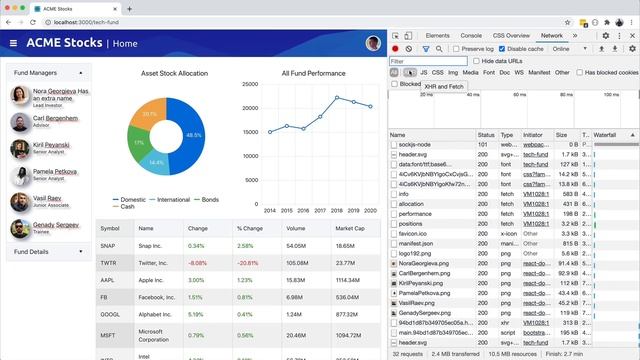The image size is (640, 360).
Task: Click the orange Cash slice of donut chart
Action: pos(150,113)
